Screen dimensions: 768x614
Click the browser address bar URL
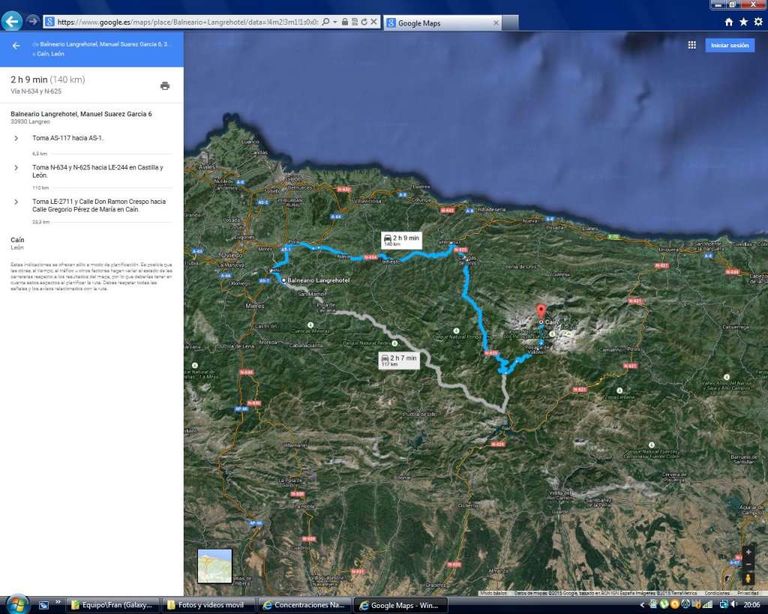click(x=190, y=21)
